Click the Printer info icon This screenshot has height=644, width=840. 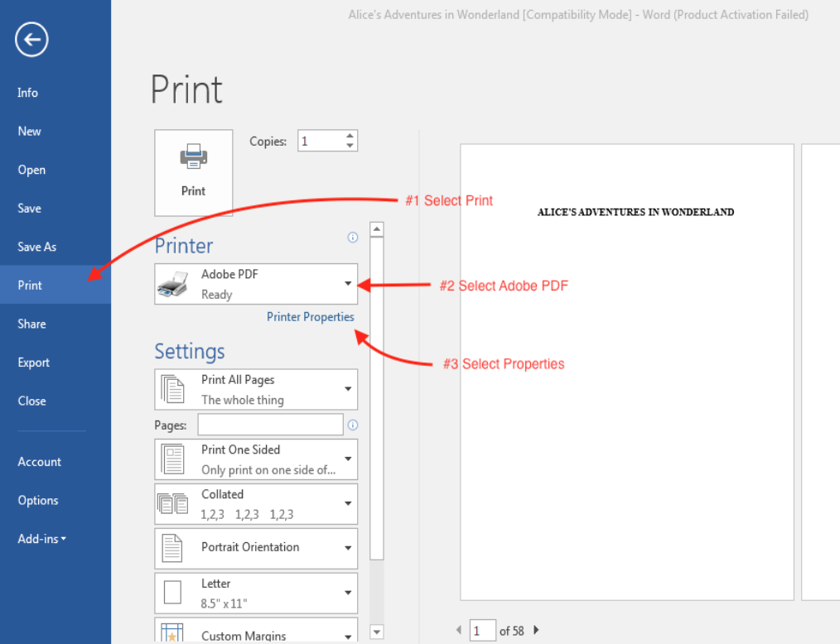[353, 237]
